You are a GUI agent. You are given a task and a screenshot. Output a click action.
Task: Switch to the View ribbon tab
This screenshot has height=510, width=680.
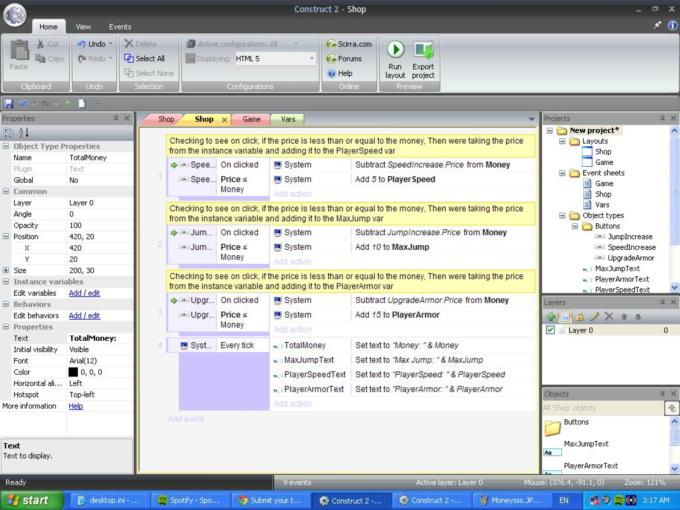click(x=83, y=27)
